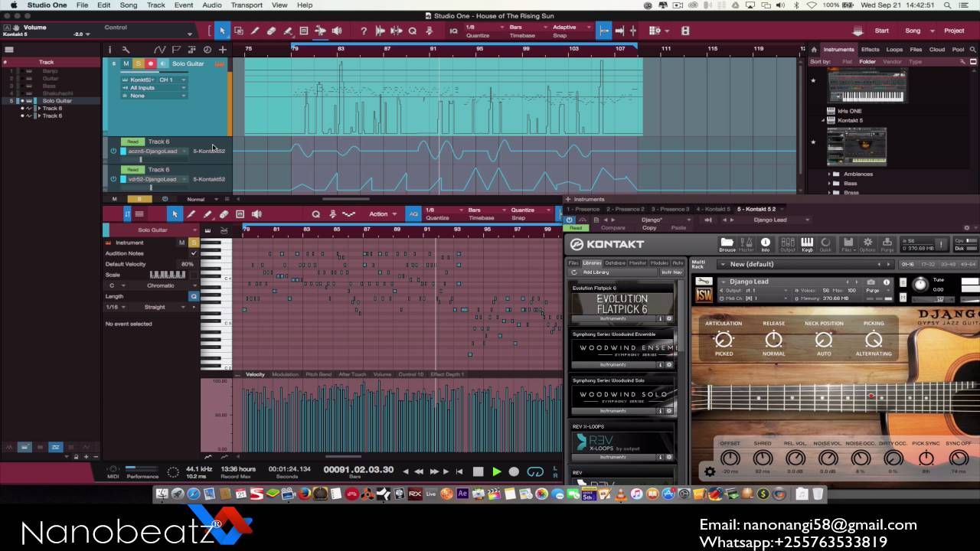The width and height of the screenshot is (980, 551).
Task: Open the track list hamburger icon
Action: (9, 50)
